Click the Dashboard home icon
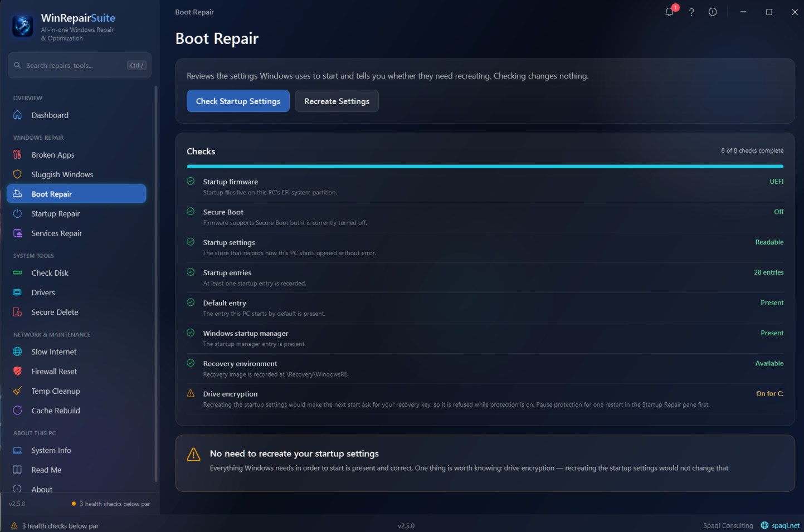The image size is (804, 532). (x=17, y=115)
